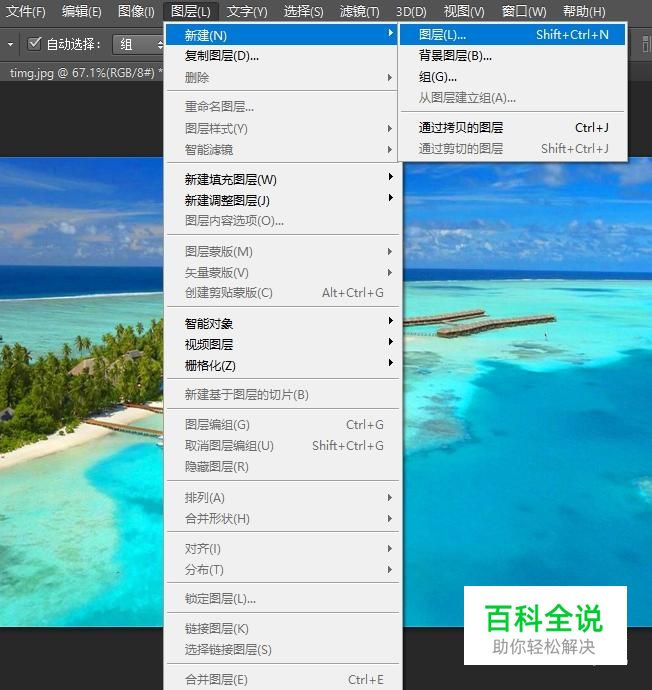Open the 图像(I) menu
This screenshot has width=652, height=690.
(x=136, y=11)
